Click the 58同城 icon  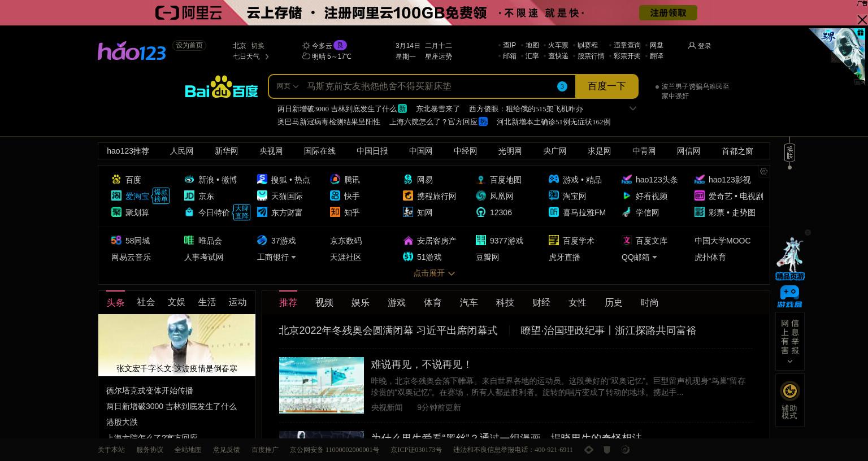(x=116, y=240)
